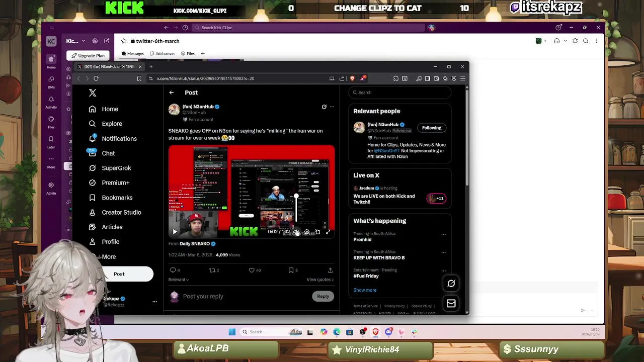The height and width of the screenshot is (362, 644).
Task: Star the twitter-6th-march channel
Action: 124,41
